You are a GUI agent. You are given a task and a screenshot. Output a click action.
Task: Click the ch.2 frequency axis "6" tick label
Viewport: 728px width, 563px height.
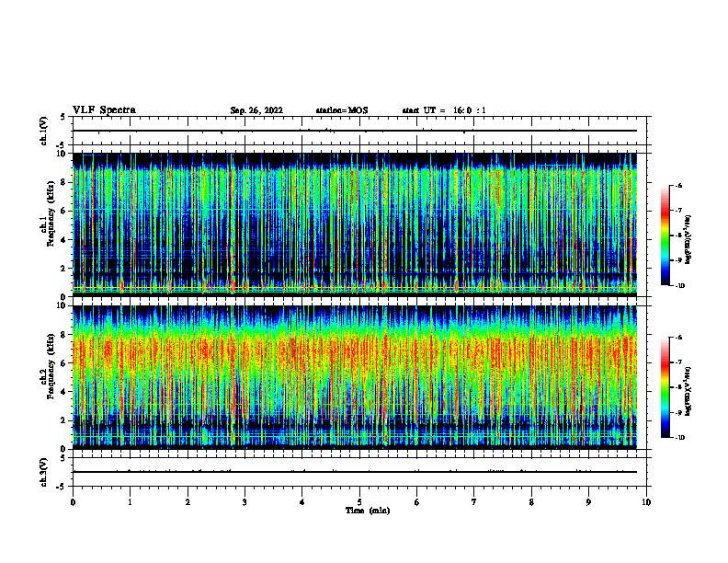64,363
